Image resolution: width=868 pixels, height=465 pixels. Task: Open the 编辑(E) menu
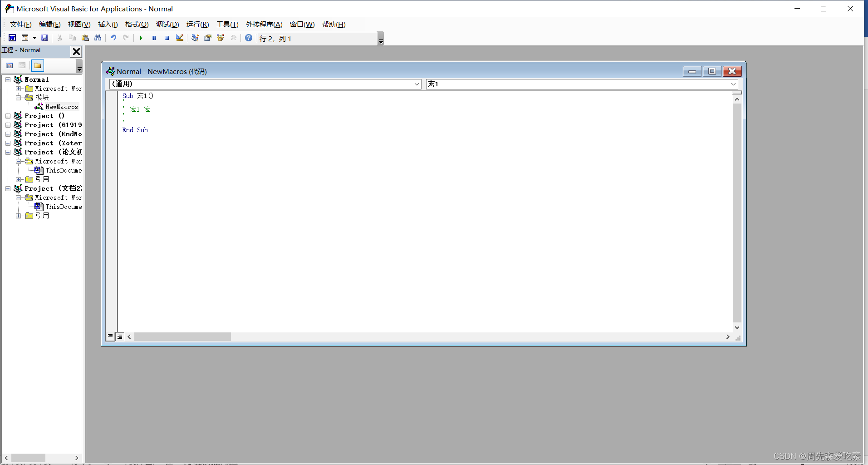click(50, 25)
